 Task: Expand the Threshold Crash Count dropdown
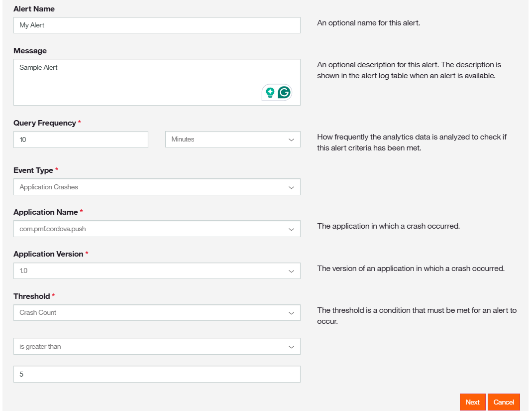(157, 313)
